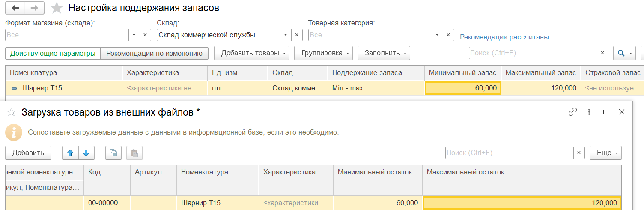The image size is (644, 210).
Task: Add page to favorites with gray star
Action: click(57, 8)
